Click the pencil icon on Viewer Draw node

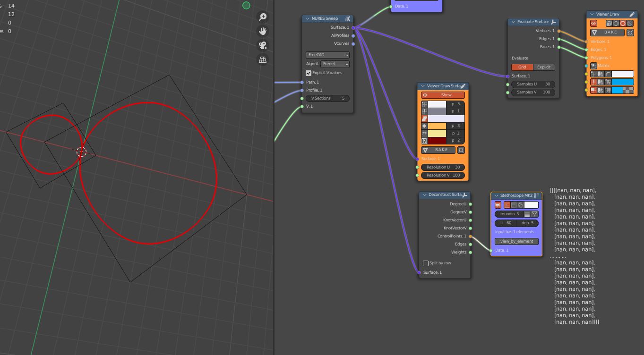(x=632, y=14)
